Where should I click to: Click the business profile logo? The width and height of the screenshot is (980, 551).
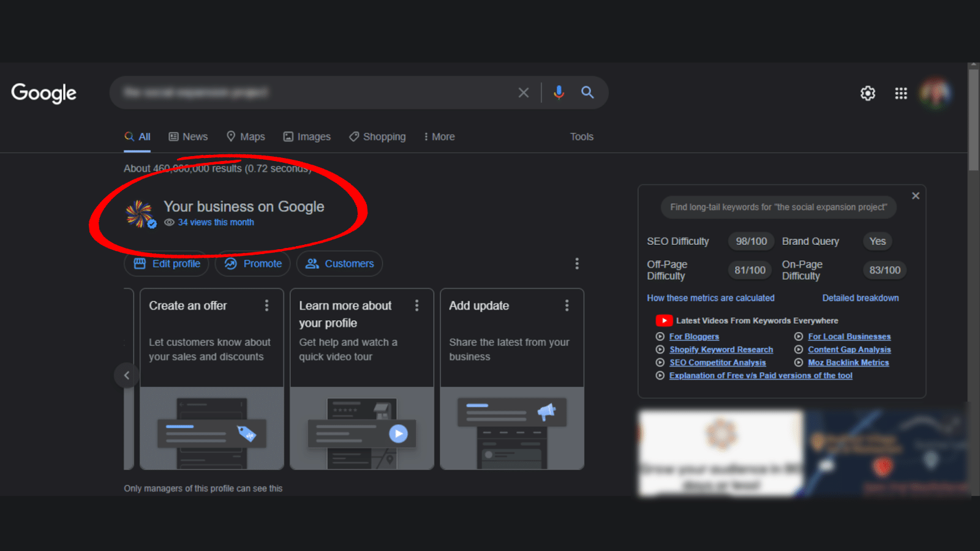[140, 214]
